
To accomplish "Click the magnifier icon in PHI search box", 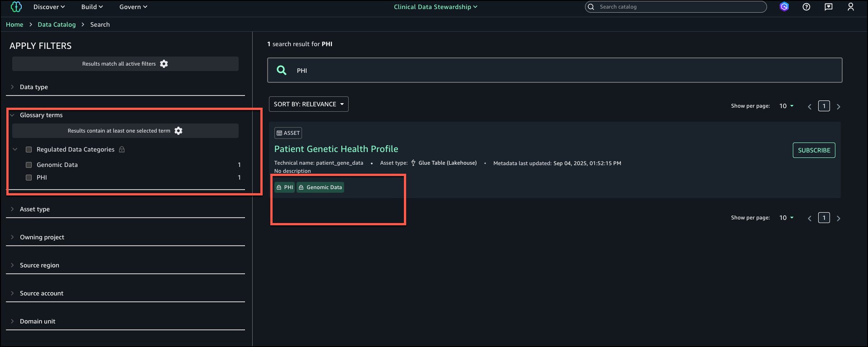I will [x=282, y=70].
